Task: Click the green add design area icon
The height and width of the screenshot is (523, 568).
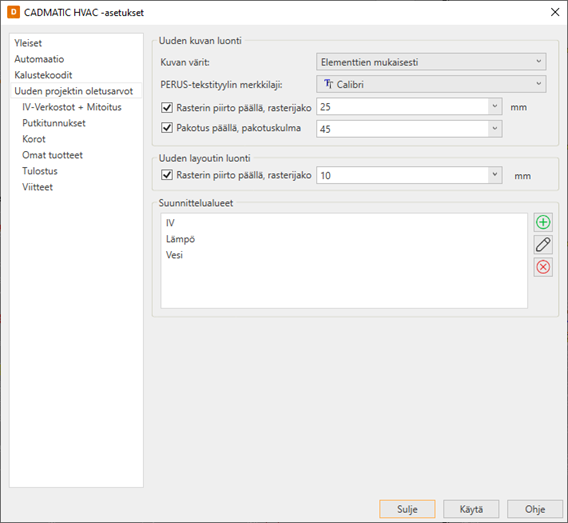Action: click(543, 222)
